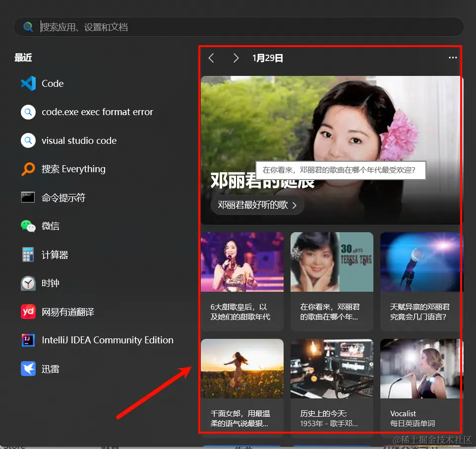Open '在你看来，邓丽君的歌曲在哪个年...' card link

pyautogui.click(x=330, y=312)
